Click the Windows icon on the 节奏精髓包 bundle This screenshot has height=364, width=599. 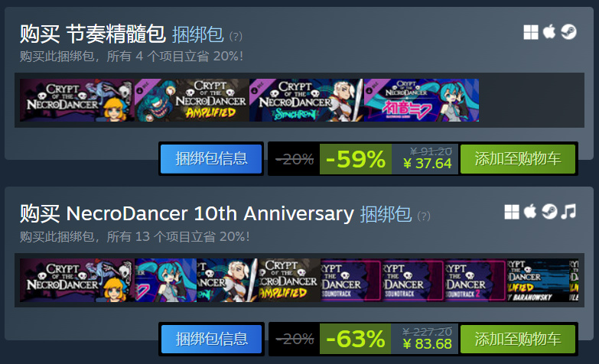point(531,32)
